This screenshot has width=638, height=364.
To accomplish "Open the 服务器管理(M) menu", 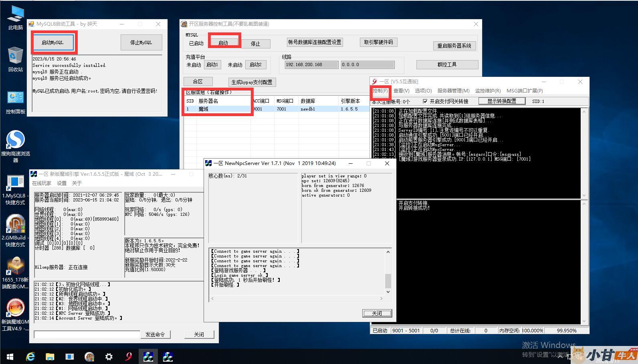I will pos(453,91).
